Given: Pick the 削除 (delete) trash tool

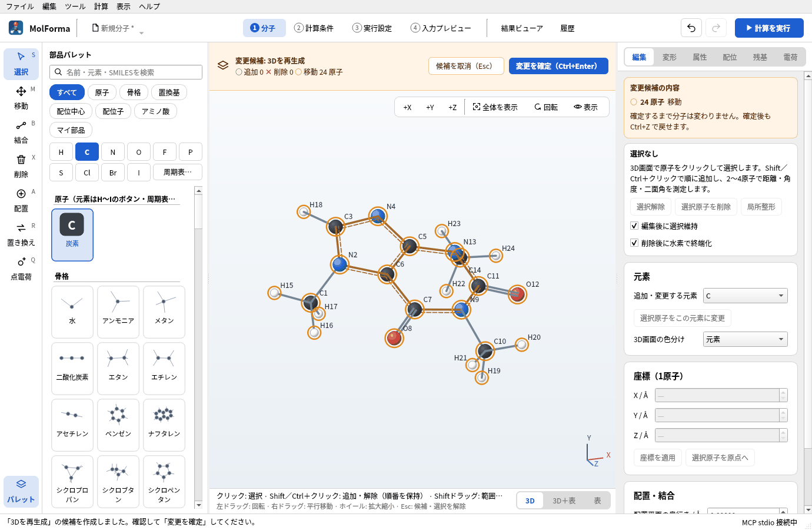Looking at the screenshot, I should 21,166.
